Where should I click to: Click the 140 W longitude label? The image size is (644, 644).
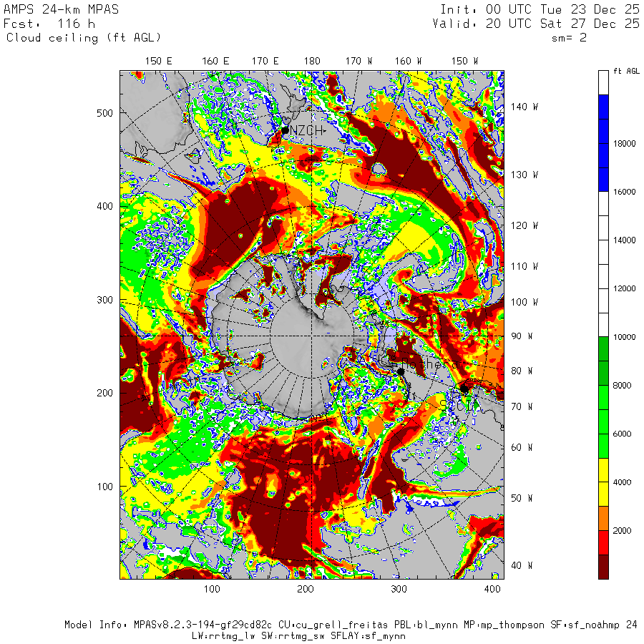click(525, 107)
